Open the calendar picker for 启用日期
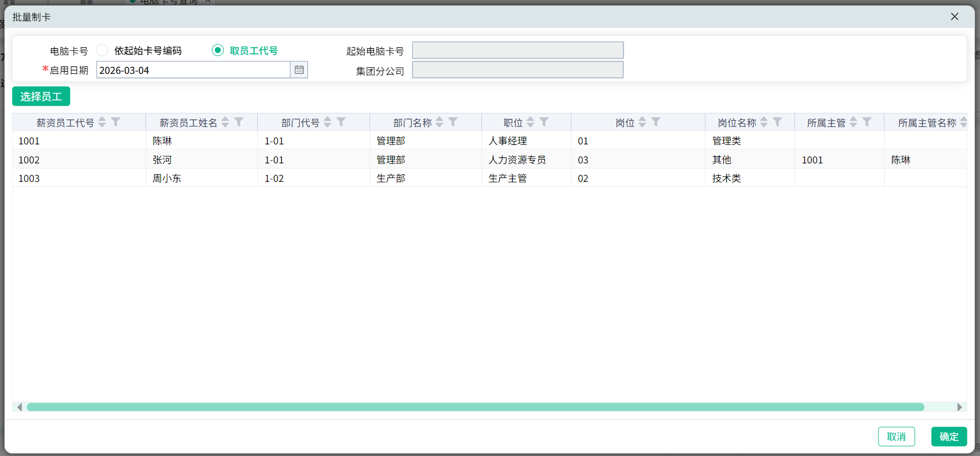 click(299, 70)
